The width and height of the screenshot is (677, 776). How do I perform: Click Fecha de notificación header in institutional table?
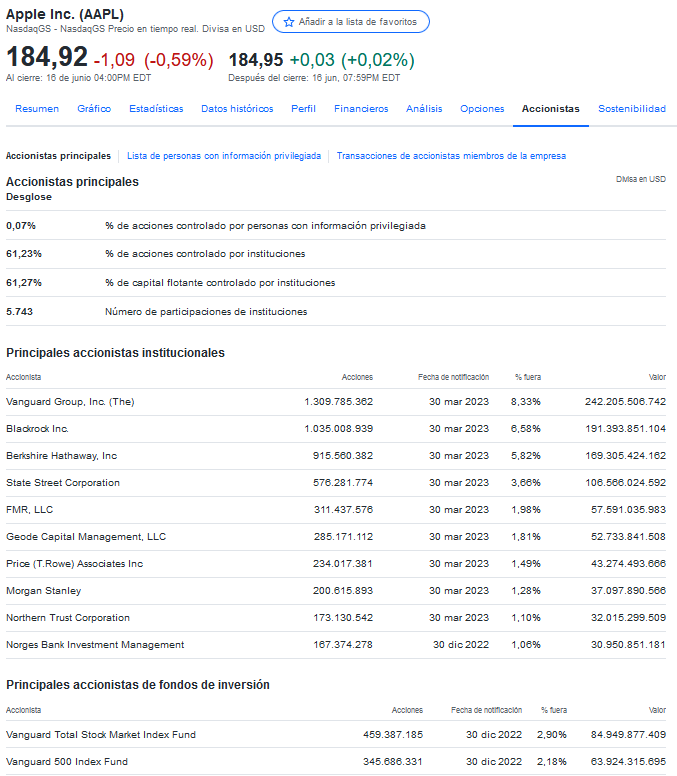point(453,378)
